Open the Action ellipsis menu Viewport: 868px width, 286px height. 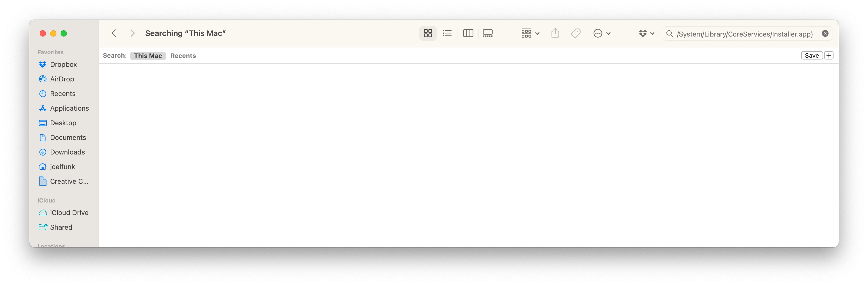pyautogui.click(x=602, y=33)
